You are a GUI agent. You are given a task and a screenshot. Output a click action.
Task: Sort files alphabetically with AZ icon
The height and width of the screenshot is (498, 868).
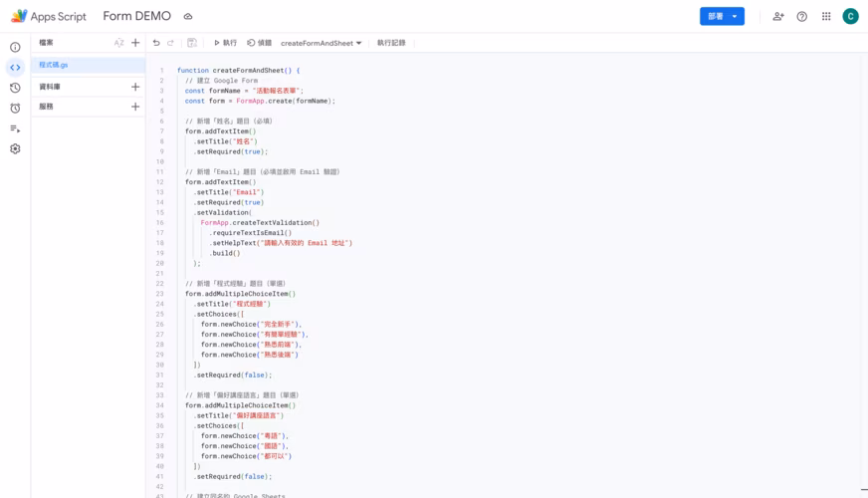click(x=119, y=43)
